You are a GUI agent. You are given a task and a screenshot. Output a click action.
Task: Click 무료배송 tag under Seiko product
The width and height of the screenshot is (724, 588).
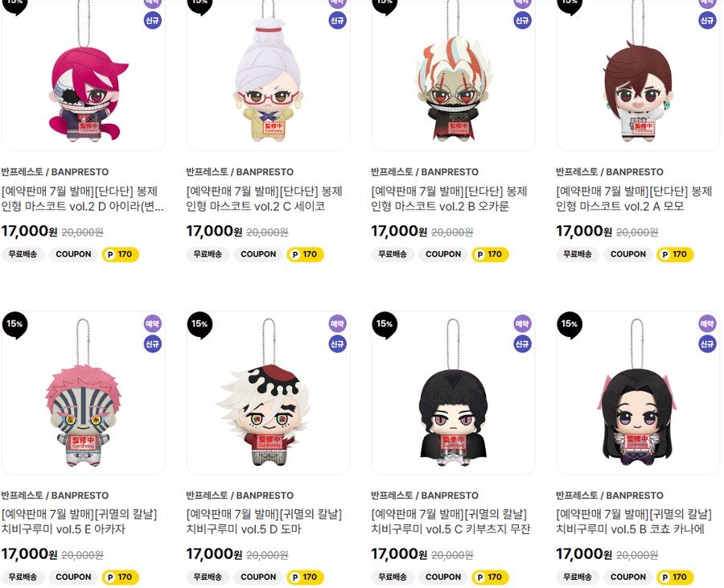pos(208,254)
